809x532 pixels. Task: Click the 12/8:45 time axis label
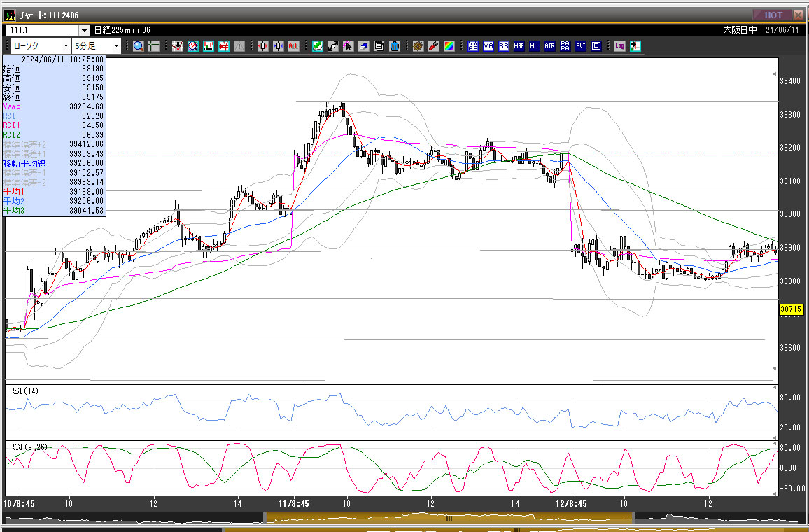[571, 503]
